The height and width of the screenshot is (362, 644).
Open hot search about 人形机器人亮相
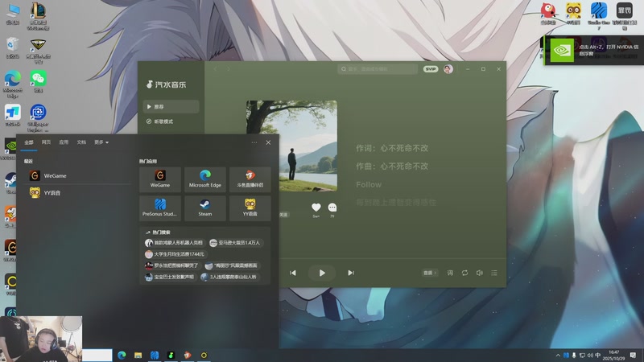[175, 243]
